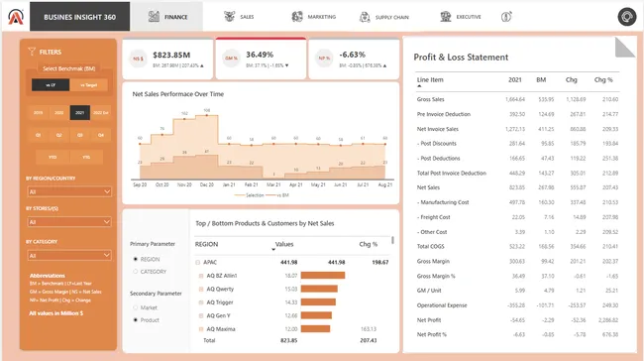The width and height of the screenshot is (644, 361).
Task: Click the round dark icon top right
Action: (627, 17)
